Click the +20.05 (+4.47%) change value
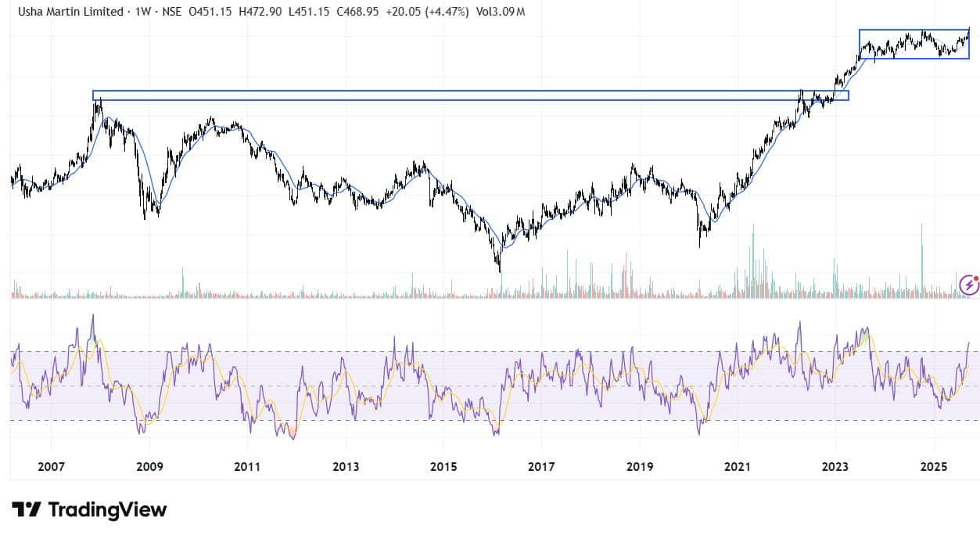Viewport: 980px width, 539px height. 425,12
